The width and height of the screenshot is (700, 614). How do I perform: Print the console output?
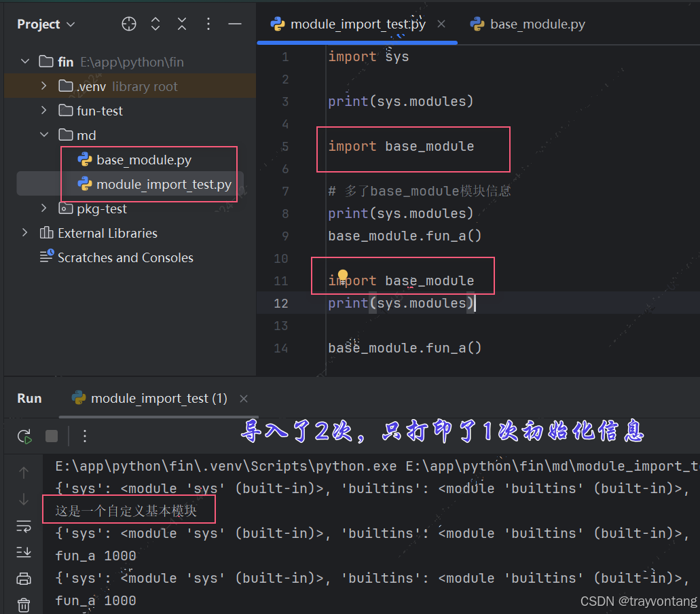click(24, 577)
